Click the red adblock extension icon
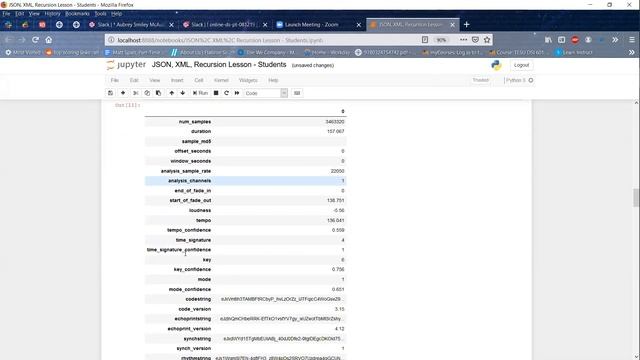 click(x=575, y=40)
